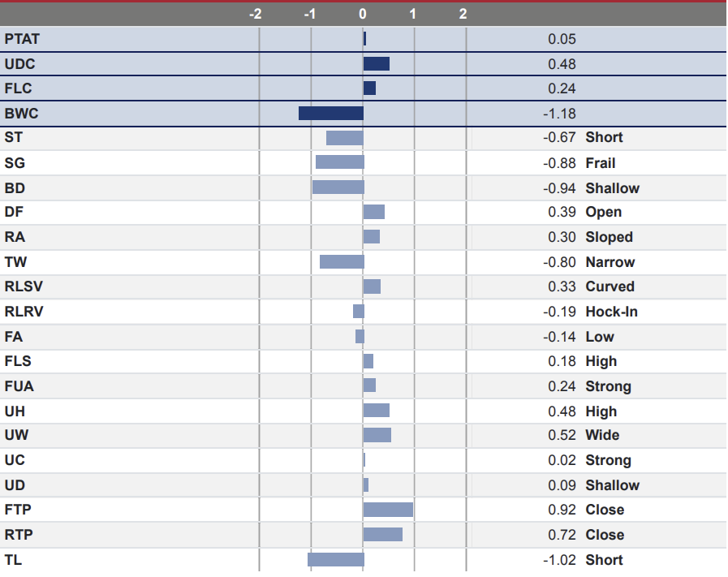Click the ST row label
Screen dimensions: 728x577
[14, 138]
